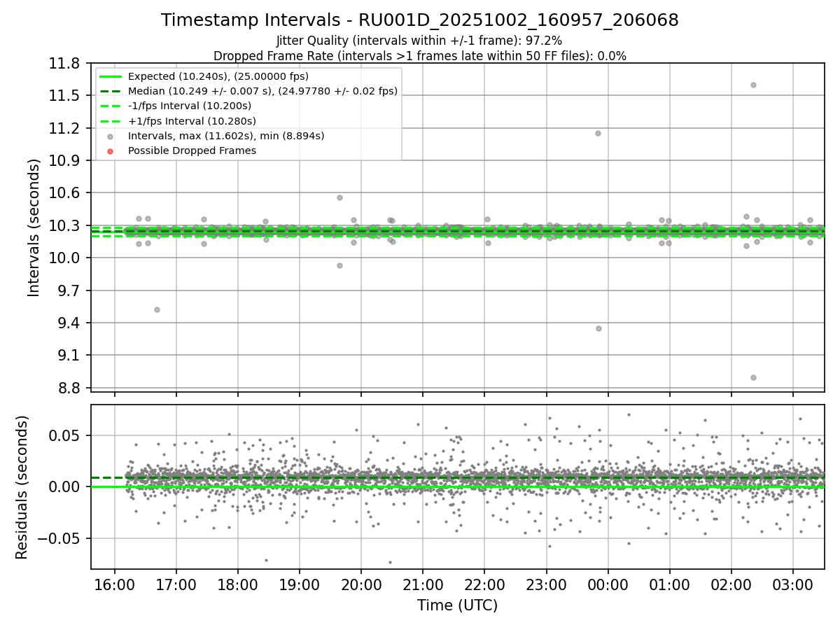840x630 pixels.
Task: Click the outlier point near 11.15 seconds before 00:00
Action: pyautogui.click(x=598, y=133)
